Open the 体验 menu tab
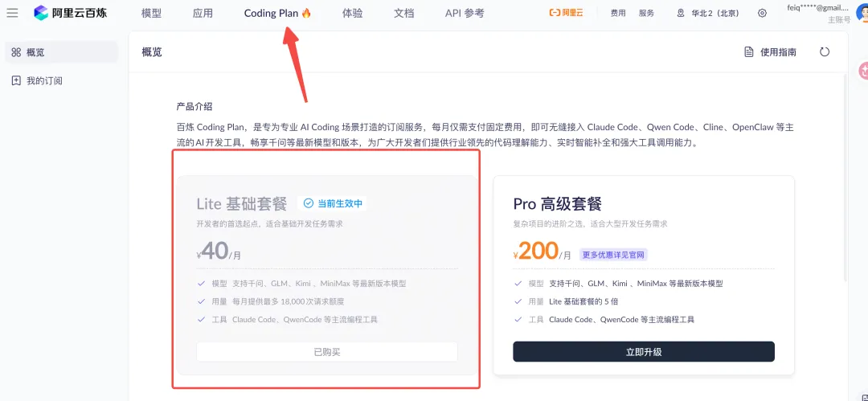 coord(353,13)
